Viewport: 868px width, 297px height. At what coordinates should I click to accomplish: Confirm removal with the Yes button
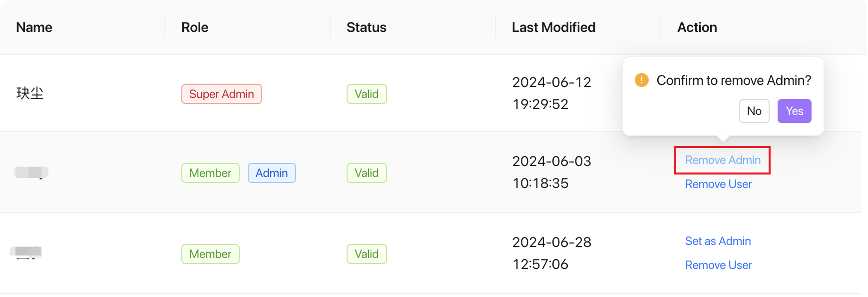tap(794, 111)
